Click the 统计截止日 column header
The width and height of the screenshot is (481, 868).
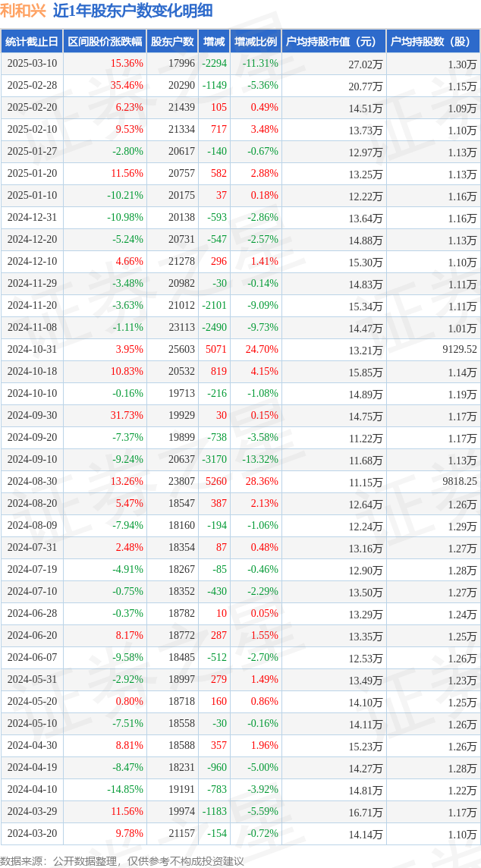(32, 42)
